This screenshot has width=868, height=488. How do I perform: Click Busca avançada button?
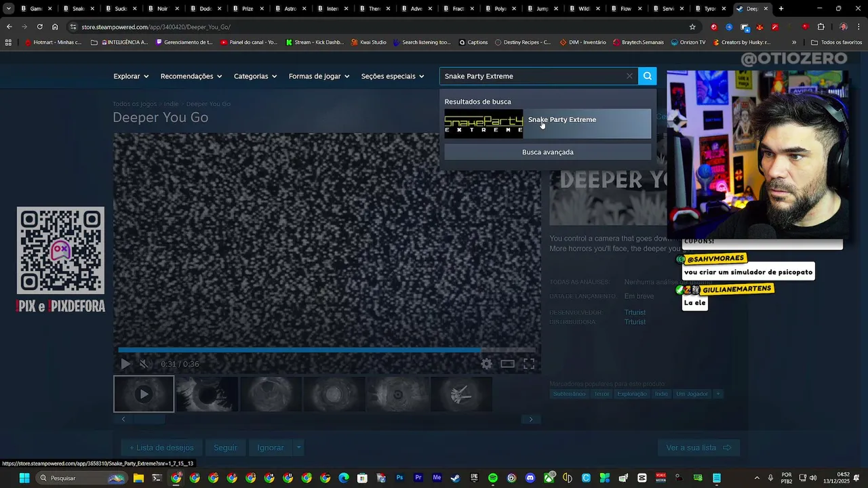point(548,152)
